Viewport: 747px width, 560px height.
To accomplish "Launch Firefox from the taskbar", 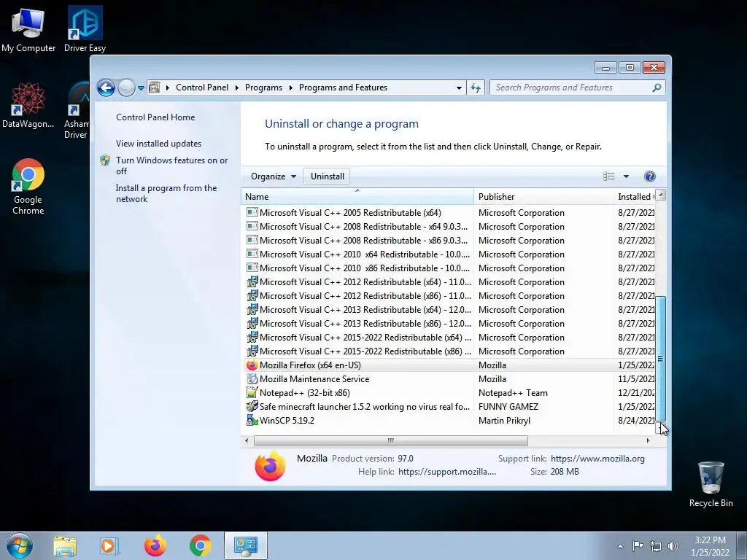I will 155,545.
